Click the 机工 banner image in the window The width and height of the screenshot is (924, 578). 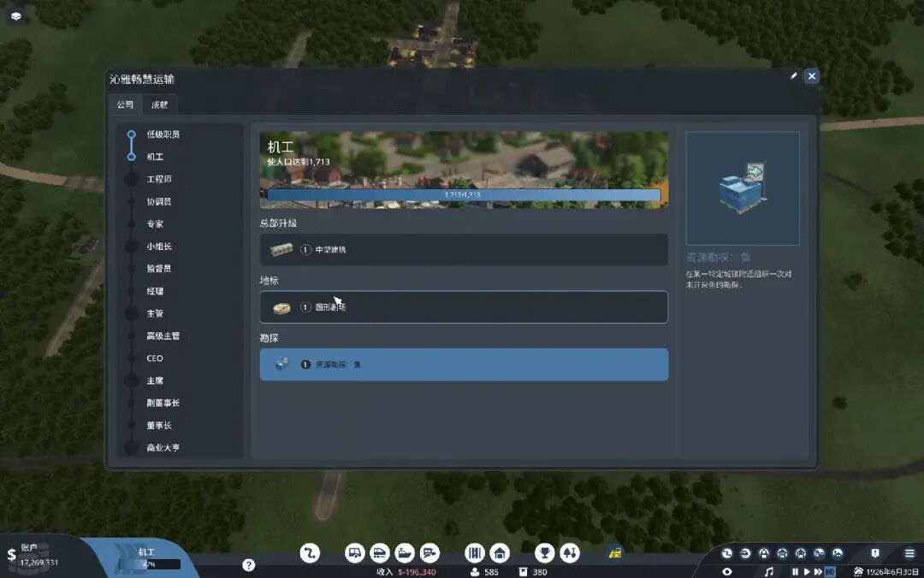click(464, 170)
